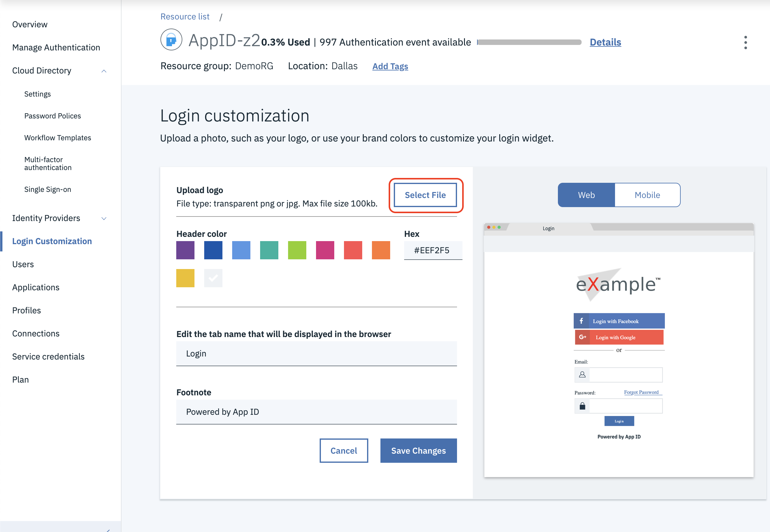The width and height of the screenshot is (770, 532).
Task: Open the usage Details link
Action: coord(605,42)
